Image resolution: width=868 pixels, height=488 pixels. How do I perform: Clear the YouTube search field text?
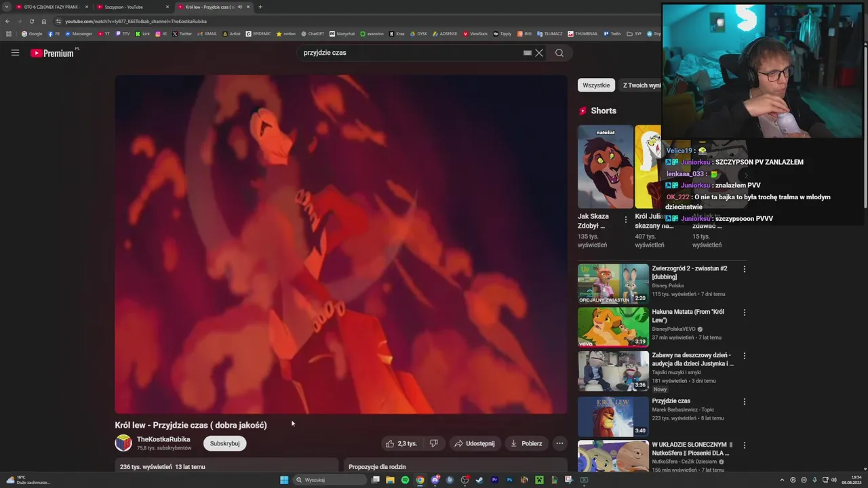point(539,53)
